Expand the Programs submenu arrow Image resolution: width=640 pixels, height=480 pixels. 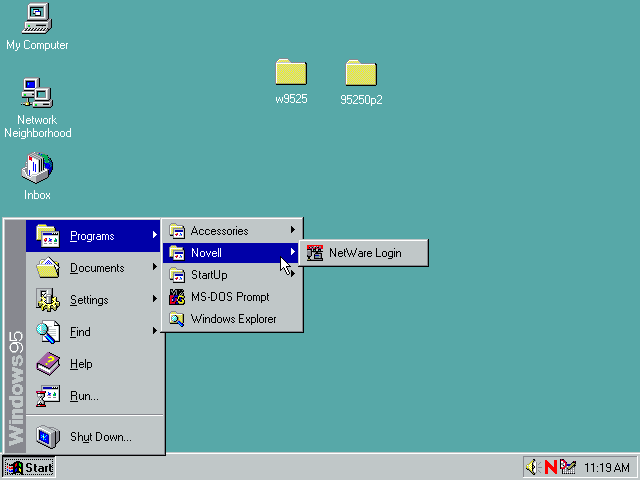(155, 235)
